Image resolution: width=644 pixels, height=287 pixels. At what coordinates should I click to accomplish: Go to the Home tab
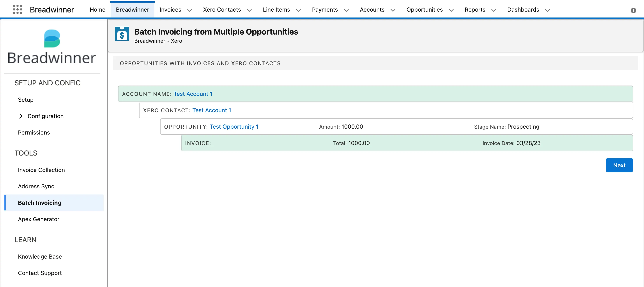(x=97, y=9)
